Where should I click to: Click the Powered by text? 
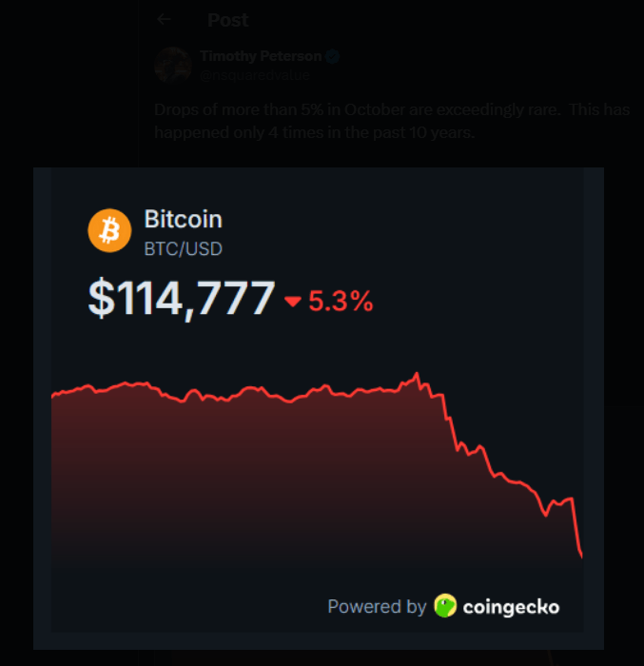coord(377,606)
